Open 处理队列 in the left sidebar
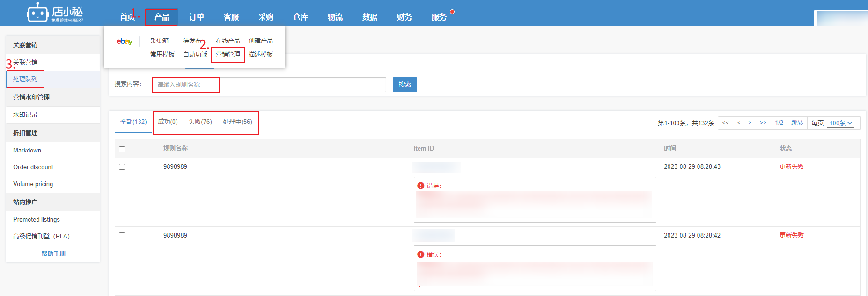868x296 pixels. click(25, 79)
